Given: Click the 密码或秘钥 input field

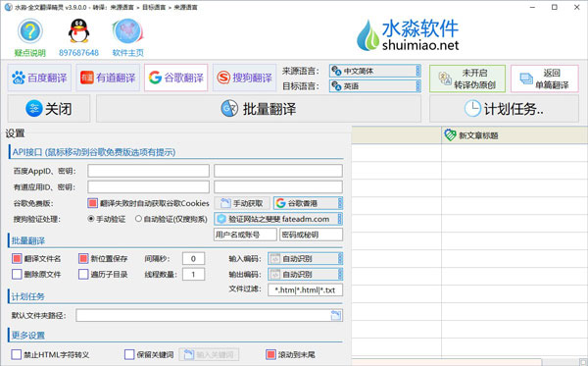Looking at the screenshot, I should [311, 235].
